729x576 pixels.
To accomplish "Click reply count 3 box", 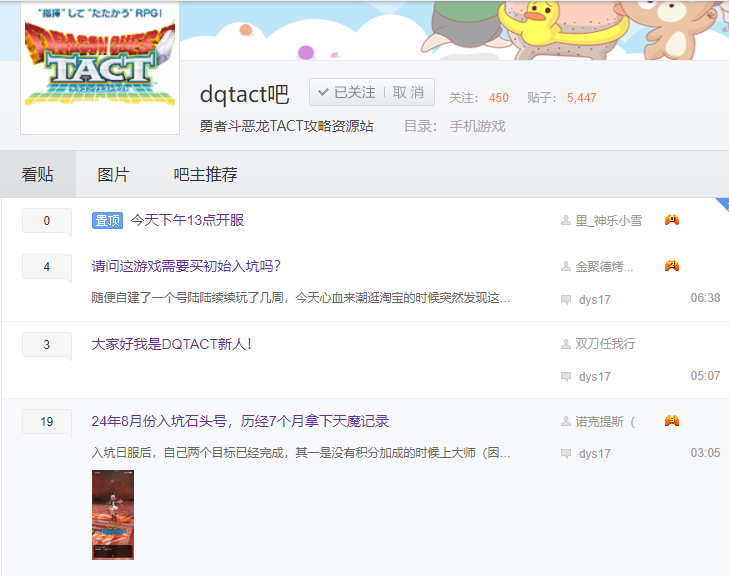I will pyautogui.click(x=47, y=344).
